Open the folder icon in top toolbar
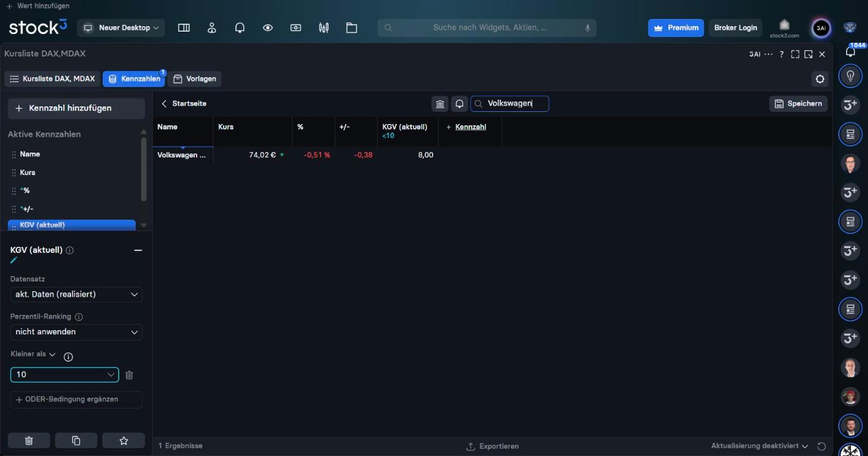This screenshot has width=868, height=456. tap(352, 28)
